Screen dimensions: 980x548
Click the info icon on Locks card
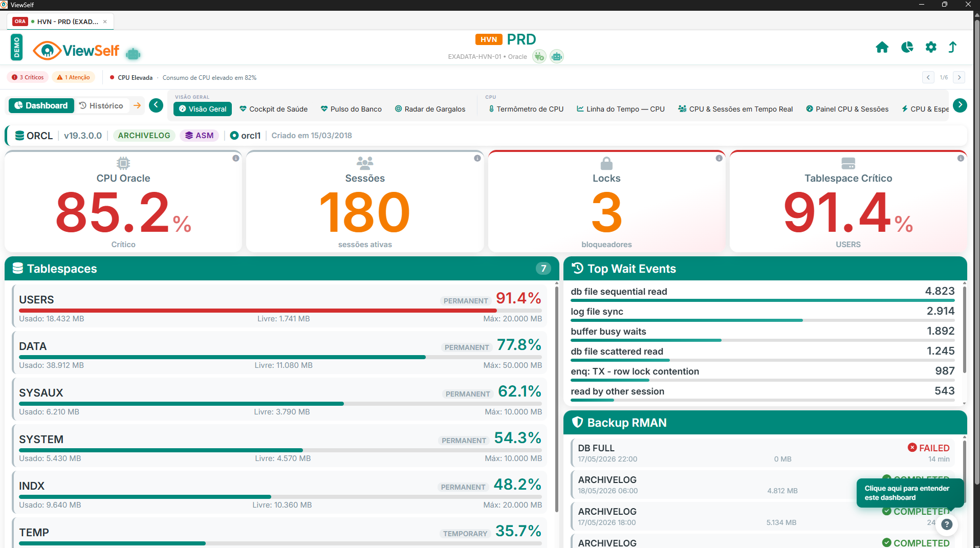(x=719, y=158)
